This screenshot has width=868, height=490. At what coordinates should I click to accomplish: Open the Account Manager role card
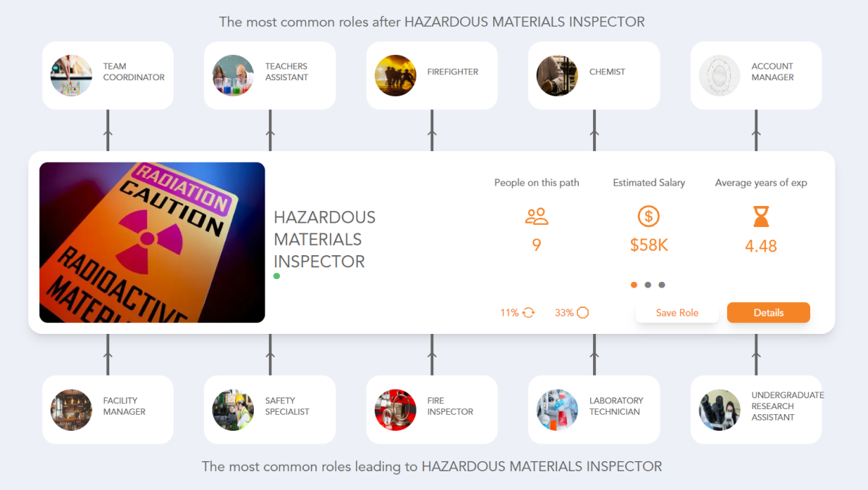coord(755,74)
